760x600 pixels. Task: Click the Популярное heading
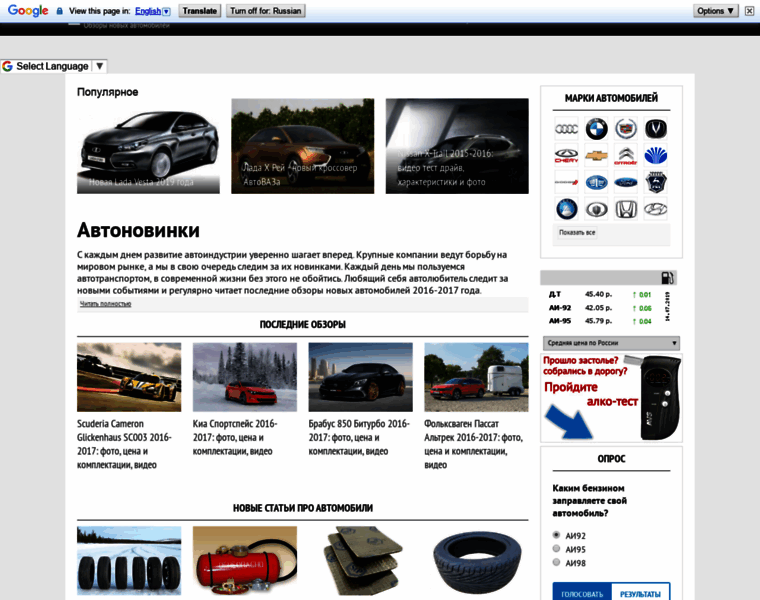click(108, 92)
